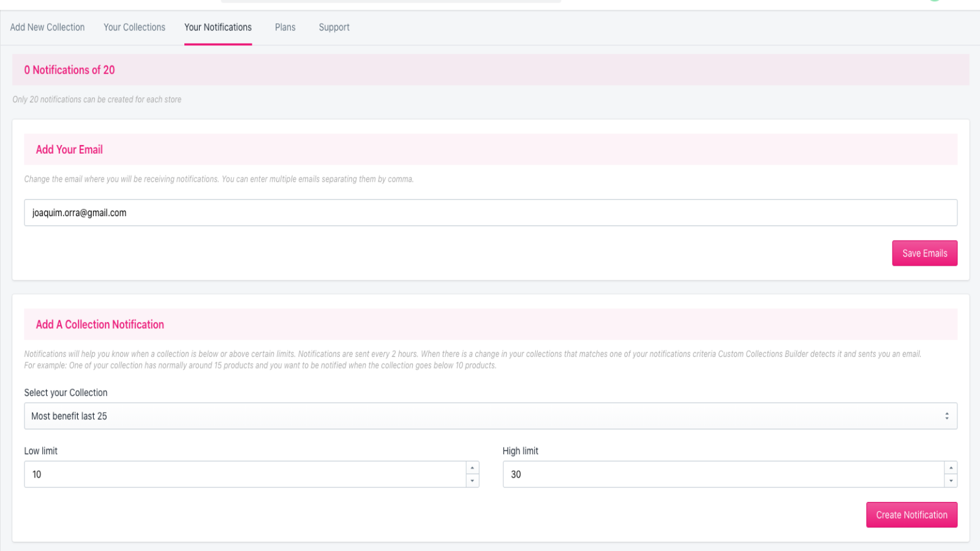
Task: Switch to Your Collections tab
Action: coord(134,28)
